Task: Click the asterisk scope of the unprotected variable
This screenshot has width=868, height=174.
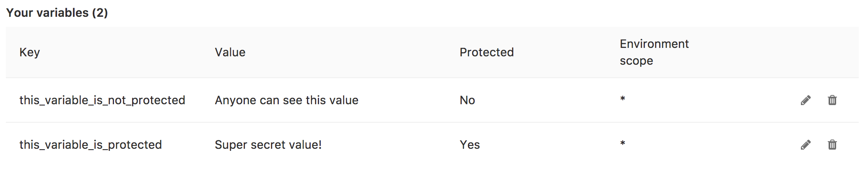Action: click(x=623, y=100)
